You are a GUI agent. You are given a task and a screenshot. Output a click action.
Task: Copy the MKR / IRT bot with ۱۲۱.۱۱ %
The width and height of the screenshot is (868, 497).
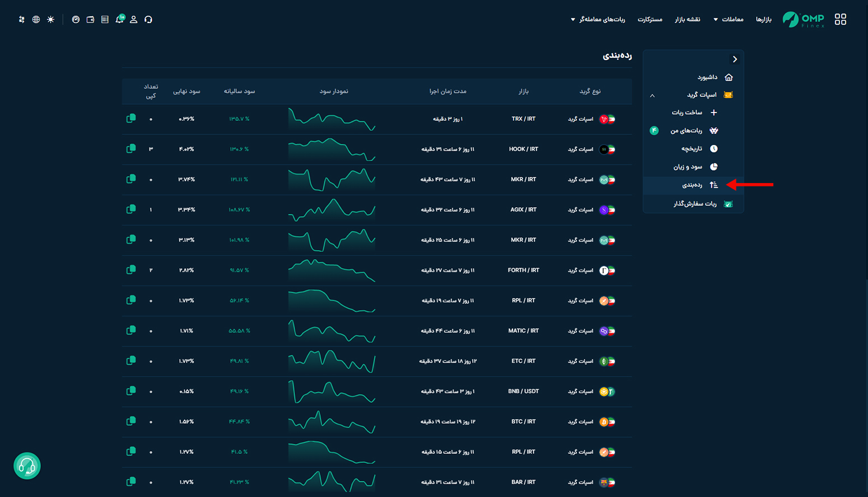[x=131, y=179]
